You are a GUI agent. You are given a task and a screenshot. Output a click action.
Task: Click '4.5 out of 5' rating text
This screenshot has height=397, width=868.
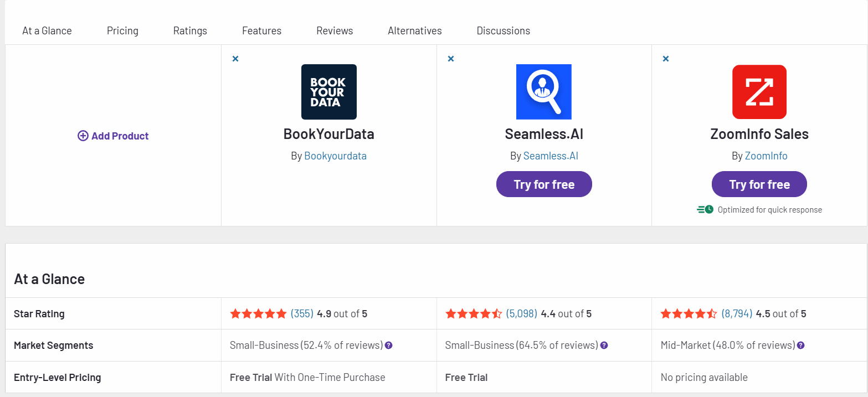(781, 314)
